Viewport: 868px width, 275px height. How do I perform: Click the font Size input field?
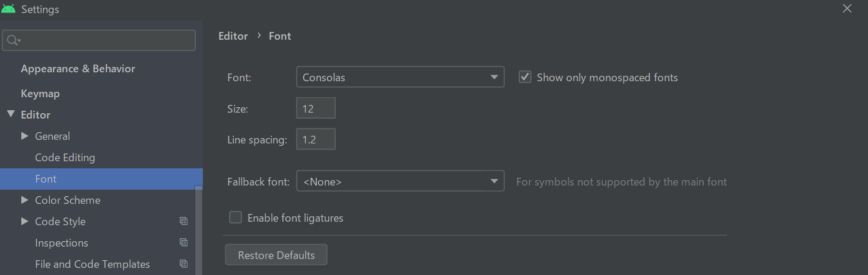tap(316, 108)
